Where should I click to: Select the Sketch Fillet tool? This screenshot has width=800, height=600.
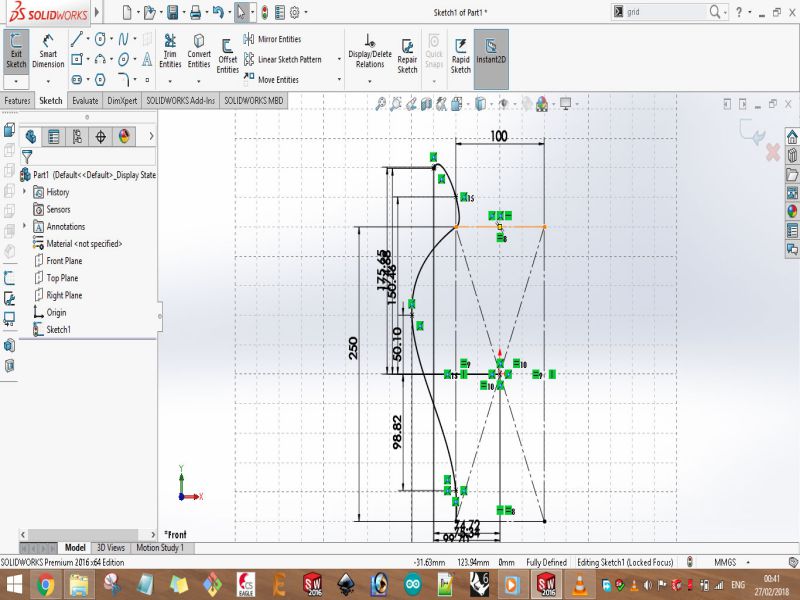tap(123, 80)
